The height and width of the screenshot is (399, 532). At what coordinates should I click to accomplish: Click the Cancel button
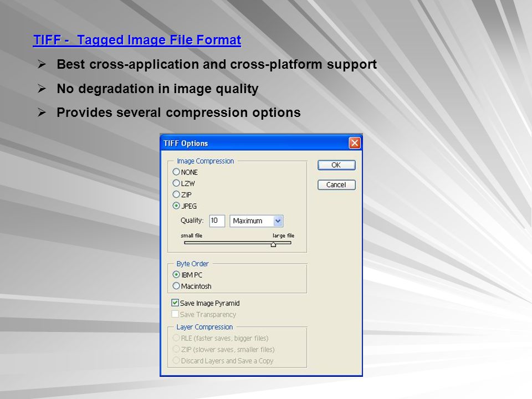[336, 185]
